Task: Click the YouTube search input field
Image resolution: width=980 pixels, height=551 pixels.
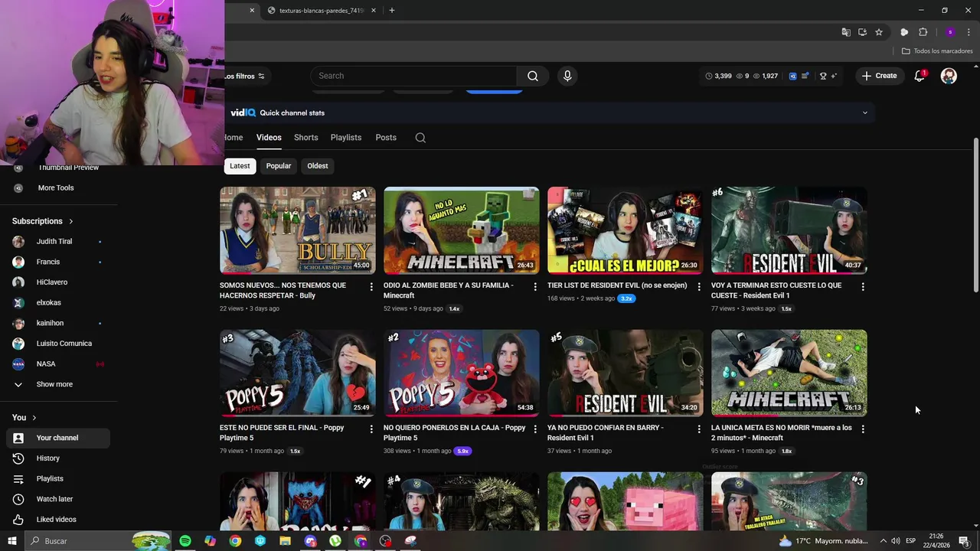Action: pyautogui.click(x=413, y=76)
